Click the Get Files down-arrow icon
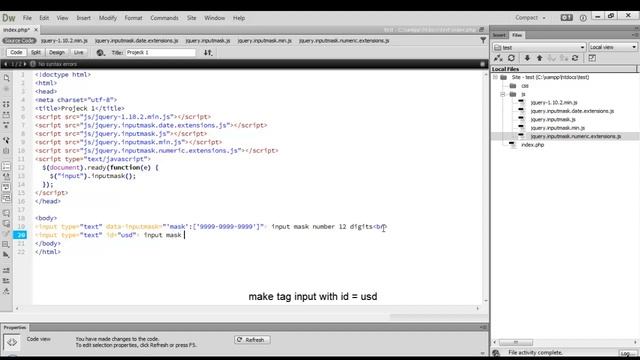The height and width of the screenshot is (360, 640). coord(527,58)
